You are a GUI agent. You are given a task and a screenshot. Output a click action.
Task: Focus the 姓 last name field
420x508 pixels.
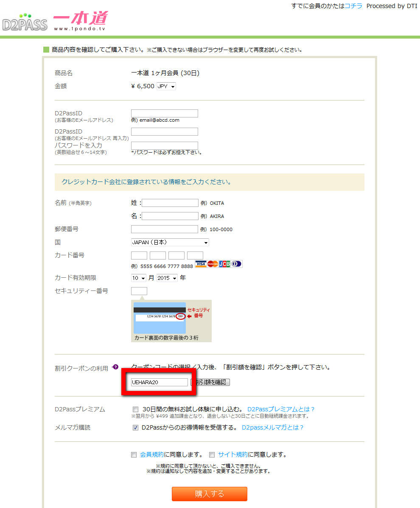point(170,203)
